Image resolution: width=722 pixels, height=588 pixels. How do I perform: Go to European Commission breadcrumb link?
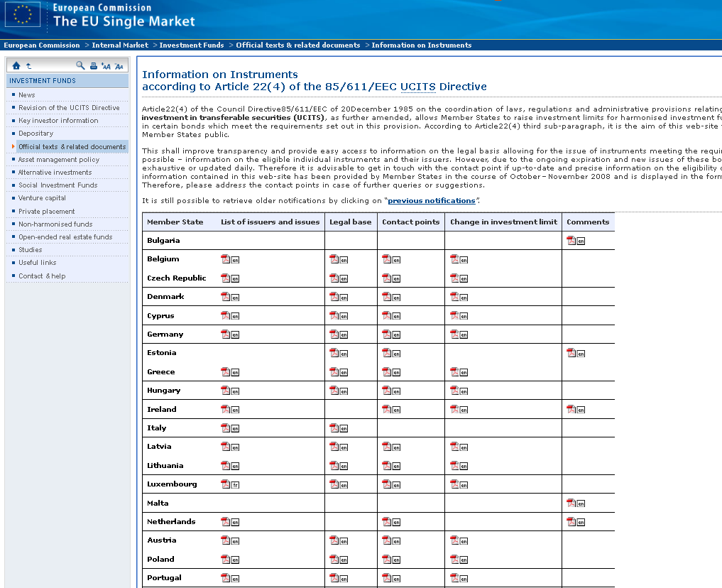[x=42, y=45]
